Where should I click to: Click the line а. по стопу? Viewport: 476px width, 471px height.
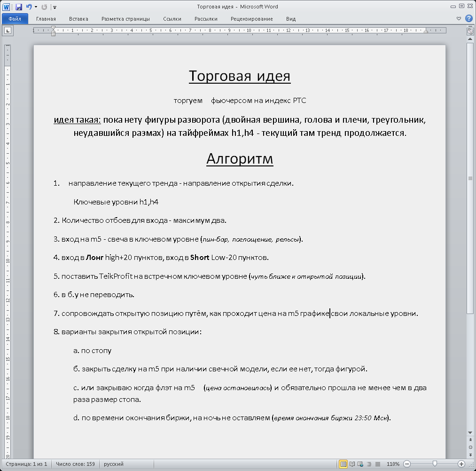click(x=92, y=351)
